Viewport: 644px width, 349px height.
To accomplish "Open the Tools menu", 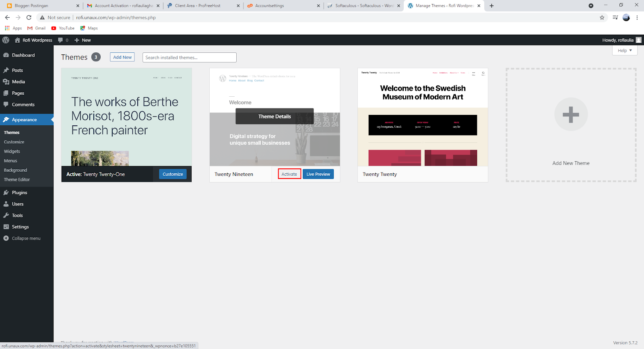I will point(27,215).
